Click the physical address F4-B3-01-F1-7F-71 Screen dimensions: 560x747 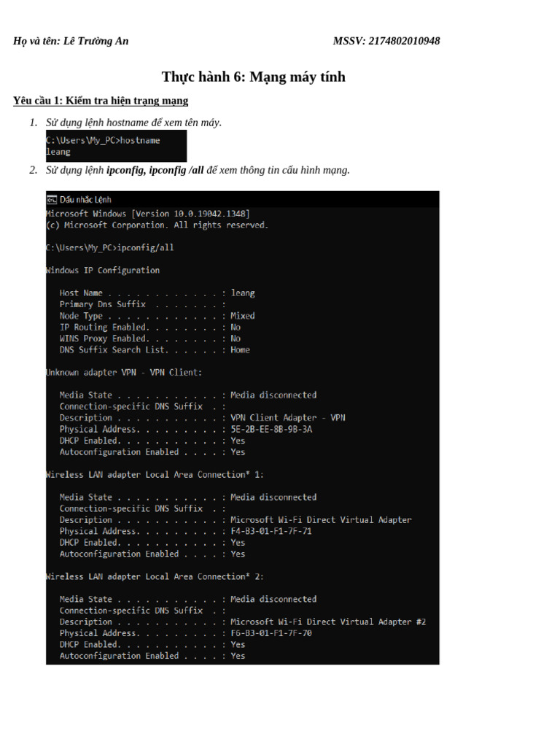pyautogui.click(x=271, y=531)
